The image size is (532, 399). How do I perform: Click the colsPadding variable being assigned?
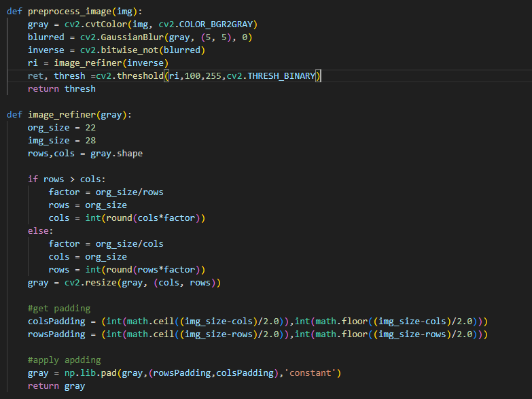click(x=56, y=322)
